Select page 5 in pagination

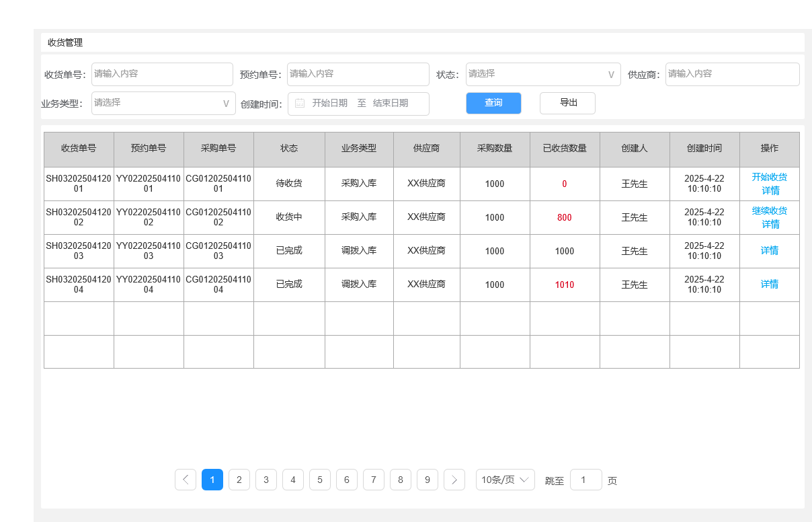tap(320, 480)
